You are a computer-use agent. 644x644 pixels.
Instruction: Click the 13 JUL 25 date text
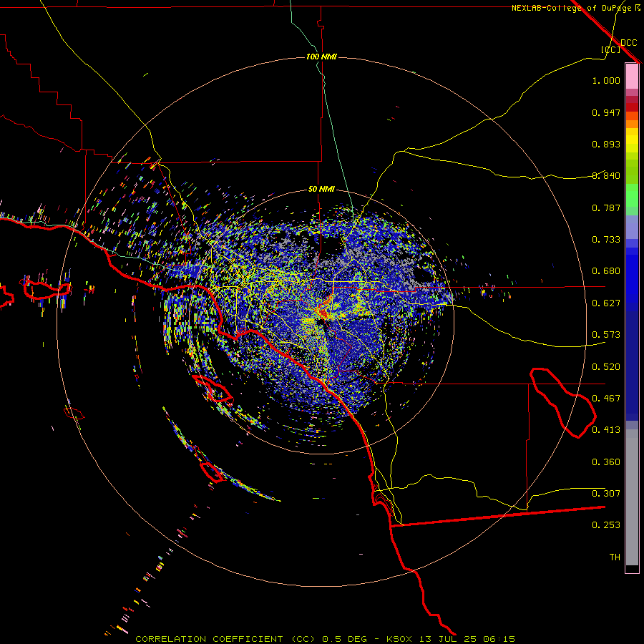coord(448,639)
